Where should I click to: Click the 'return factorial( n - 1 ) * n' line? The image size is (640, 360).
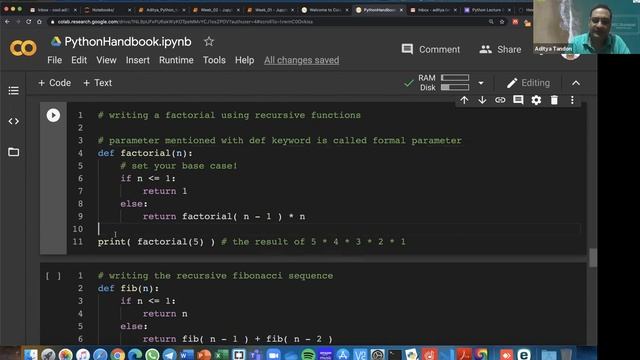224,216
